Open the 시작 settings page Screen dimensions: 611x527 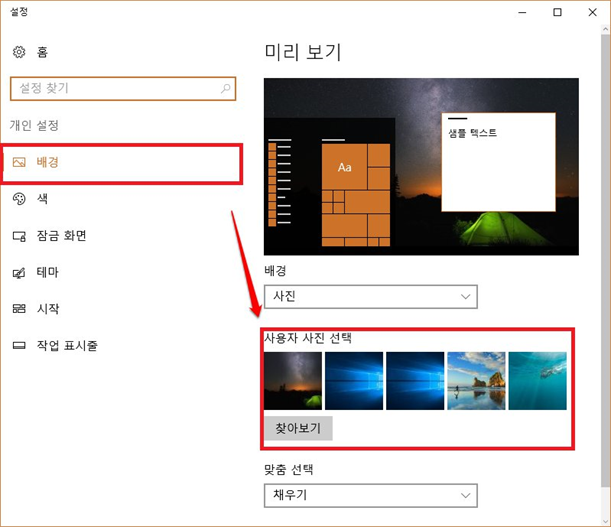(x=48, y=309)
